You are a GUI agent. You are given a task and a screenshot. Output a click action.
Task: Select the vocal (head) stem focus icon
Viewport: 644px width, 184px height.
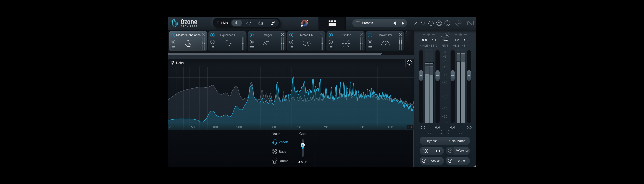249,23
